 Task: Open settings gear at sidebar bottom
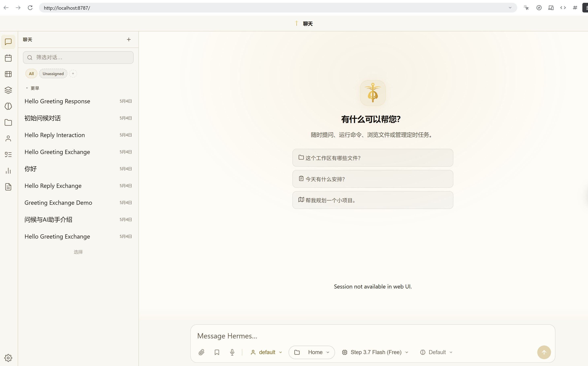point(8,358)
